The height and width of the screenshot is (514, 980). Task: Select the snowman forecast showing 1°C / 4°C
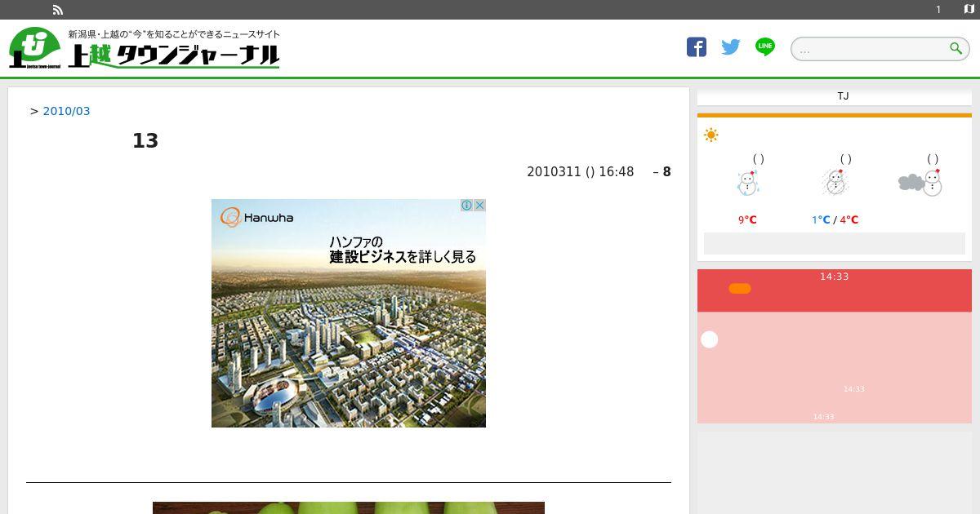tap(835, 182)
